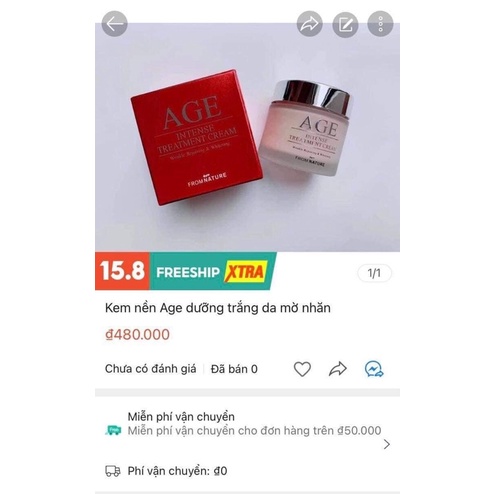Tap the back arrow icon

(114, 24)
